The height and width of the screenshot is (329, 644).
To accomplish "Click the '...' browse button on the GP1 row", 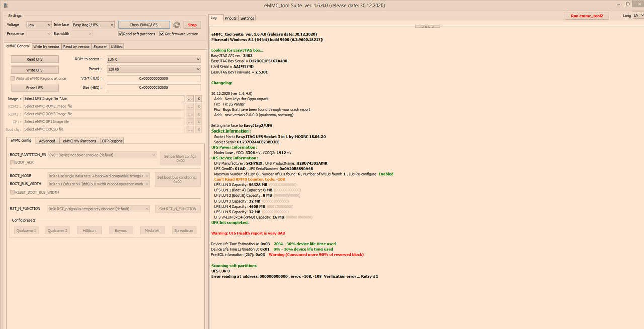I will pos(190,122).
